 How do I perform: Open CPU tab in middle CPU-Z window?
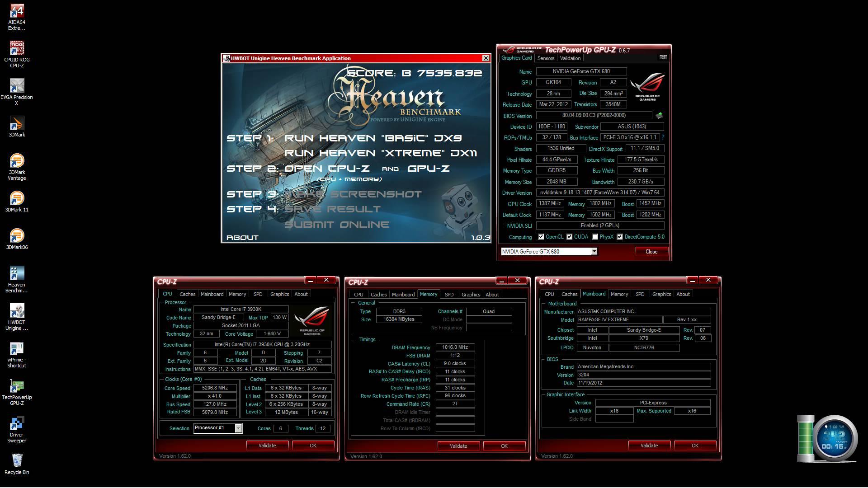(x=359, y=295)
